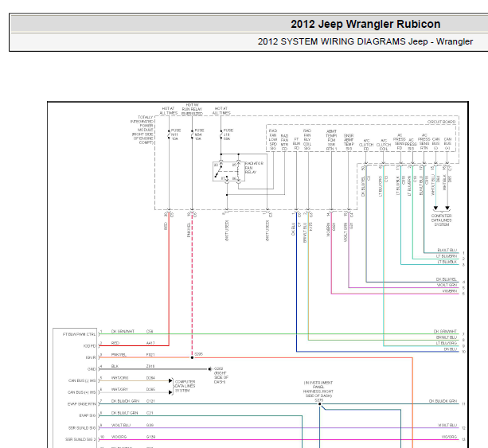Screen dimensions: 488x448
Task: Click circuit code "G139"
Action: 150,437
